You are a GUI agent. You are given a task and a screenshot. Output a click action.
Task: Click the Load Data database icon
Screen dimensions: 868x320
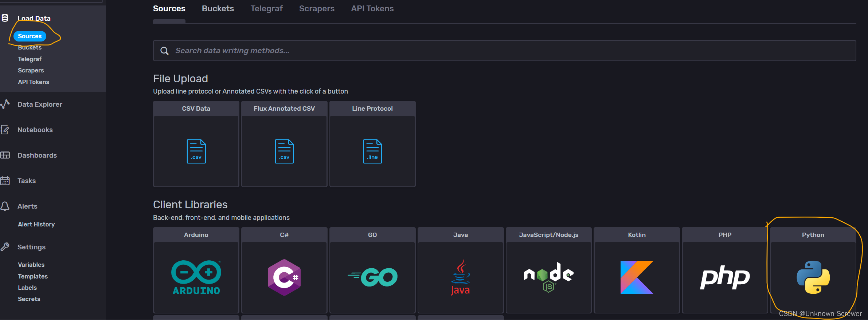click(5, 18)
